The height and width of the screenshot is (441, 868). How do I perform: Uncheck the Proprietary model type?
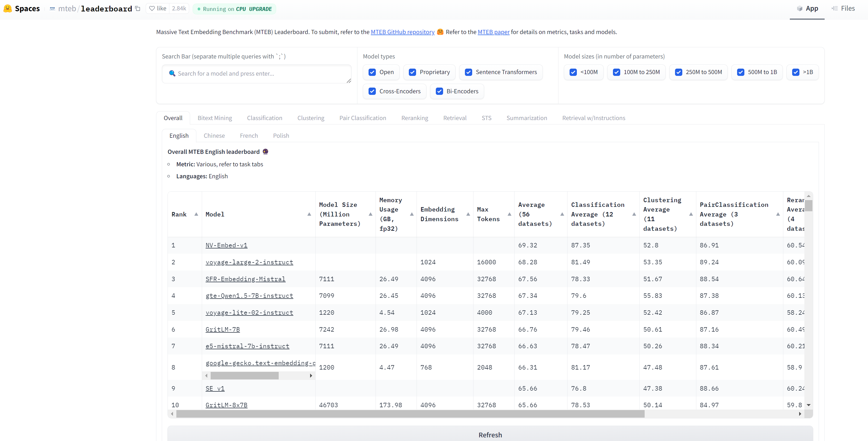(x=412, y=72)
